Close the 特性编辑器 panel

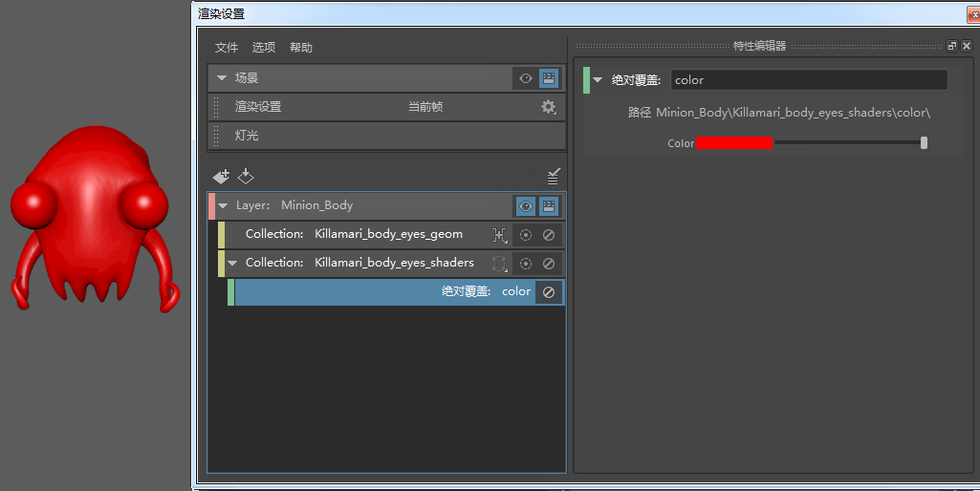click(967, 46)
